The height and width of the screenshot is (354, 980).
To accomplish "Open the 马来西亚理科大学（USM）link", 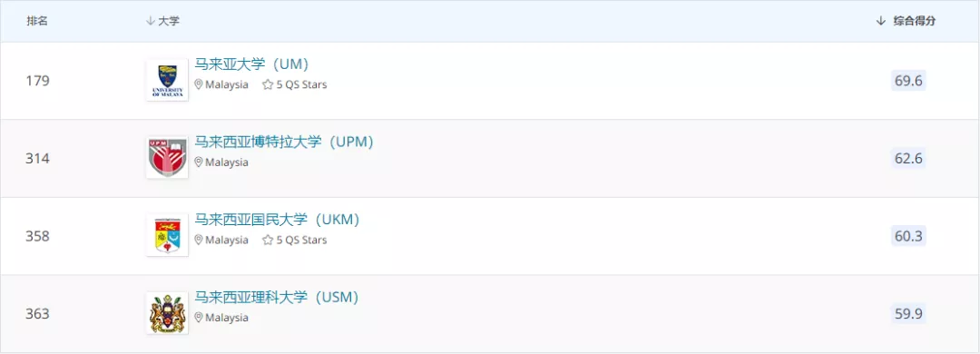I will (277, 297).
